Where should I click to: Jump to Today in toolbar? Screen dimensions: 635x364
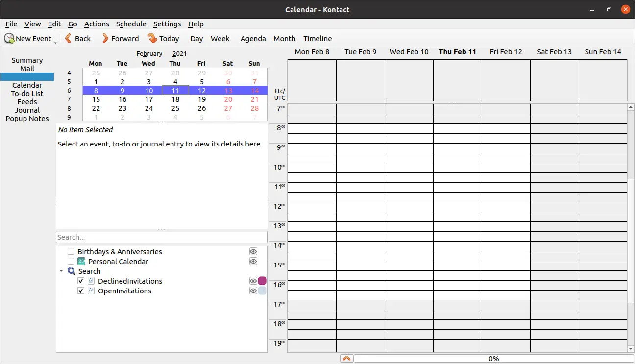pos(164,38)
